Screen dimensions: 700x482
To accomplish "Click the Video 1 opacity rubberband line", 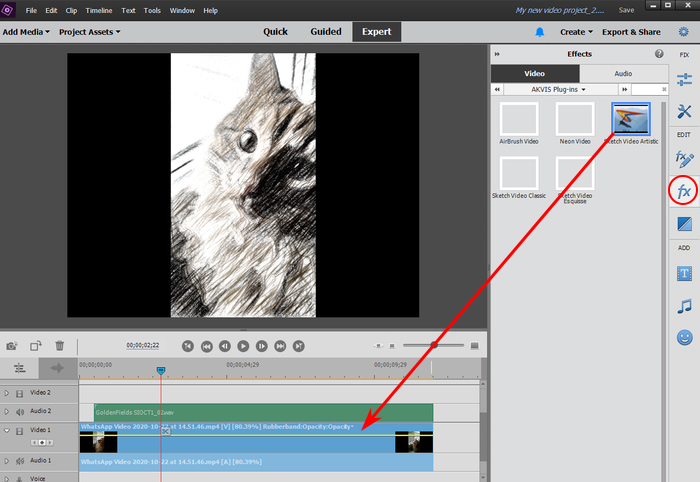I will coord(256,434).
